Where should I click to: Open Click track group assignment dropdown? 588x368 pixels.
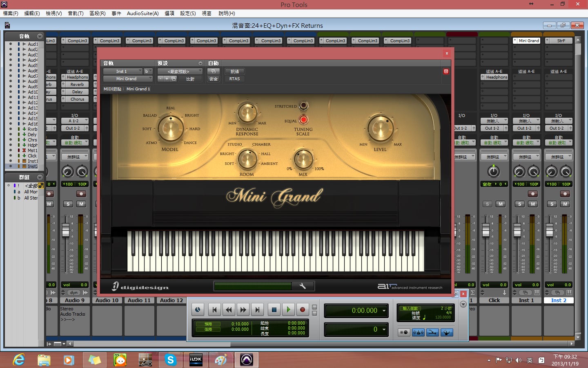coord(494,157)
